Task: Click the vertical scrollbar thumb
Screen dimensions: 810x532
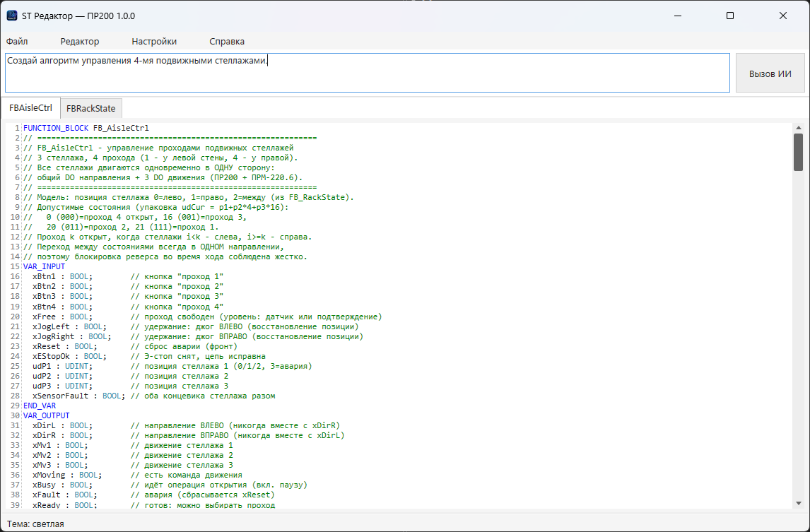Action: 798,152
